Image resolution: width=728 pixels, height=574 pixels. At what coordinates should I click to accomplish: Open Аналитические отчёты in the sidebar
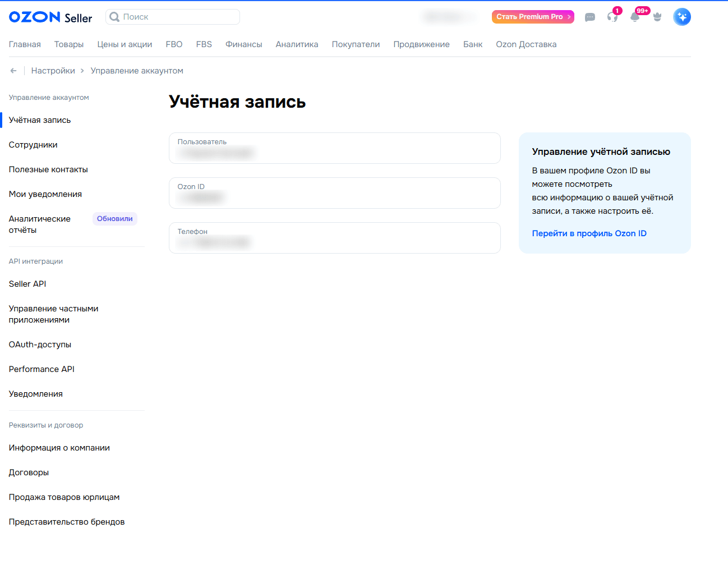pos(40,224)
